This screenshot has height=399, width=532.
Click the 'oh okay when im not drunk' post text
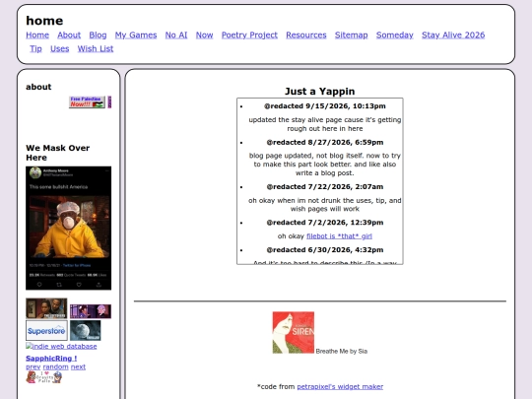click(x=325, y=205)
